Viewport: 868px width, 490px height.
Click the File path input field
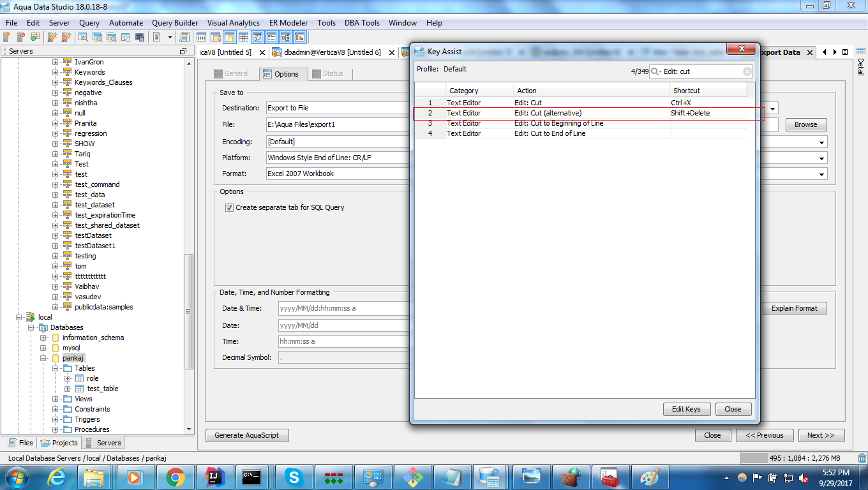coord(521,124)
